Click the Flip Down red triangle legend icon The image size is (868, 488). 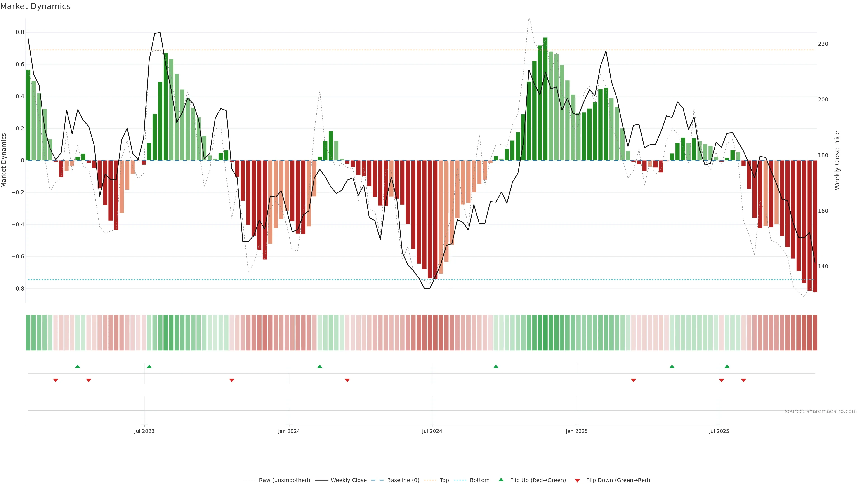coord(577,480)
